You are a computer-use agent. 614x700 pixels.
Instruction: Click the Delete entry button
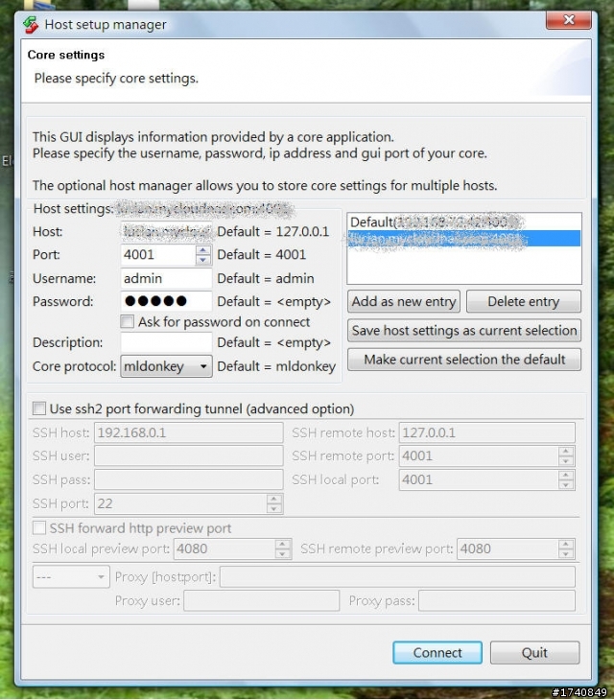pos(524,301)
